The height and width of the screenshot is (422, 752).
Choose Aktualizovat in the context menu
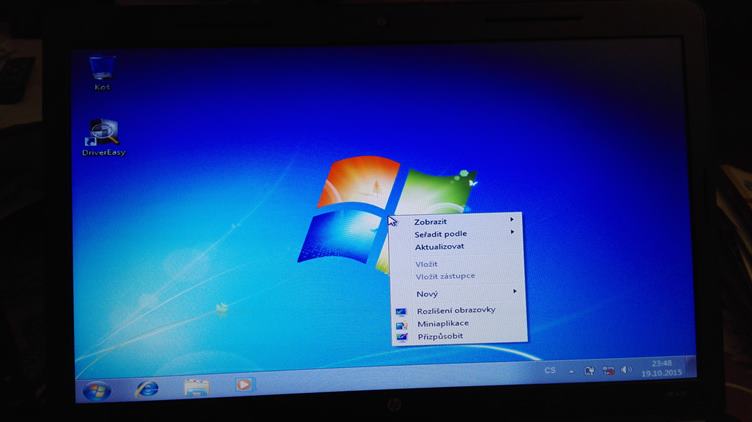[x=439, y=246]
